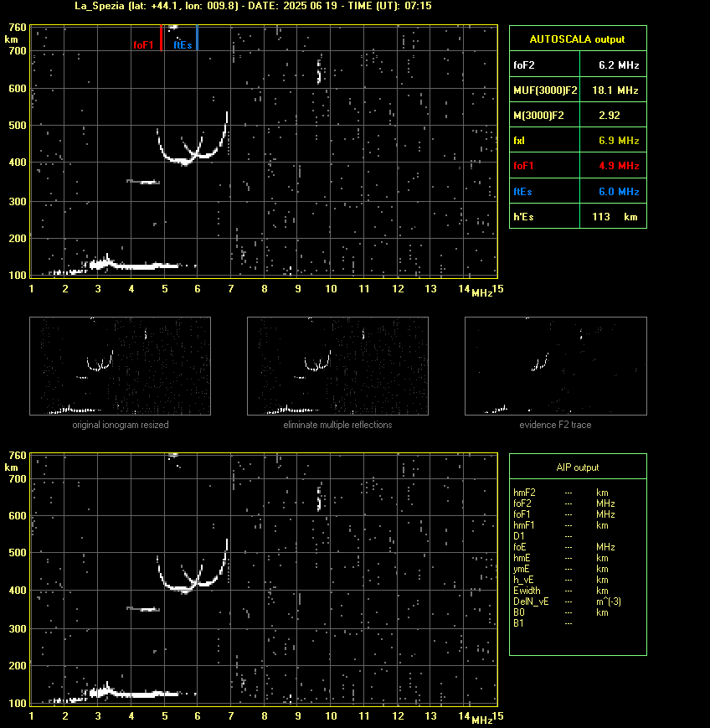Click the La_Spezia title header text
This screenshot has width=710, height=728.
253,6
